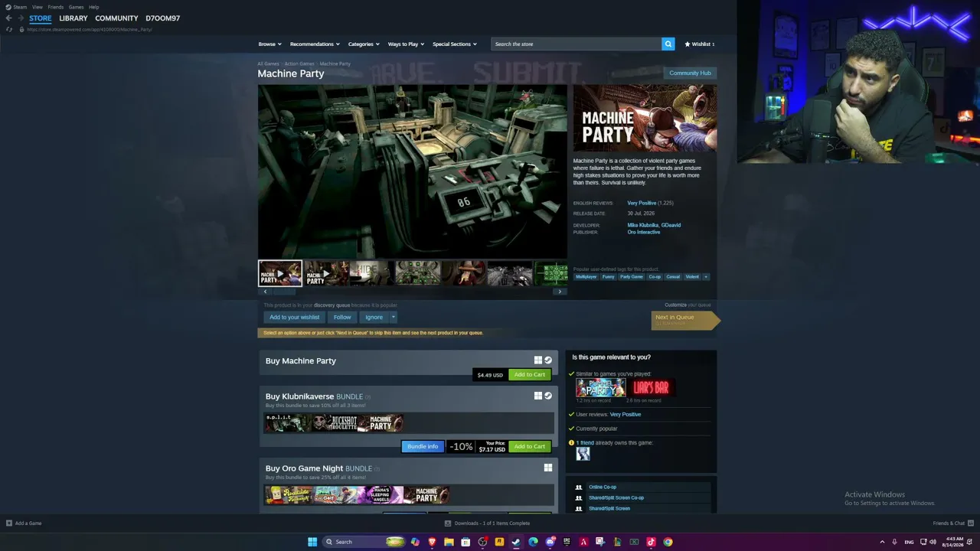Open the View menu
This screenshot has height=551, width=980.
coord(38,7)
